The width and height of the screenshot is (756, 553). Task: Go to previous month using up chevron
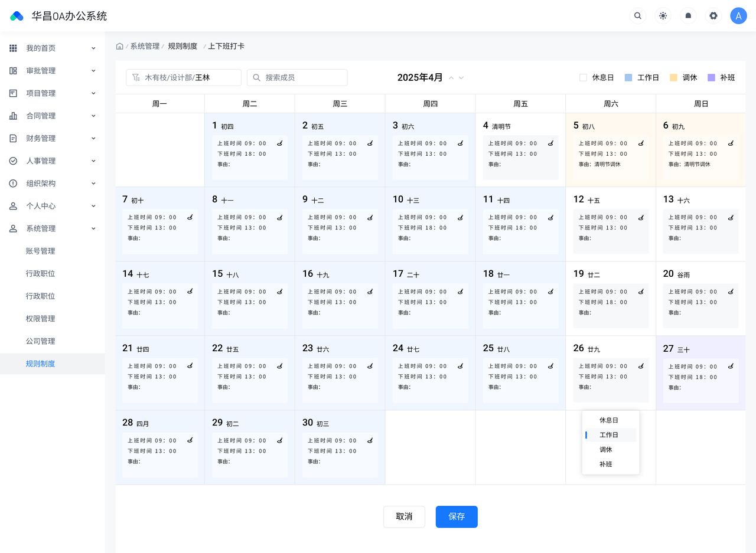click(x=451, y=78)
